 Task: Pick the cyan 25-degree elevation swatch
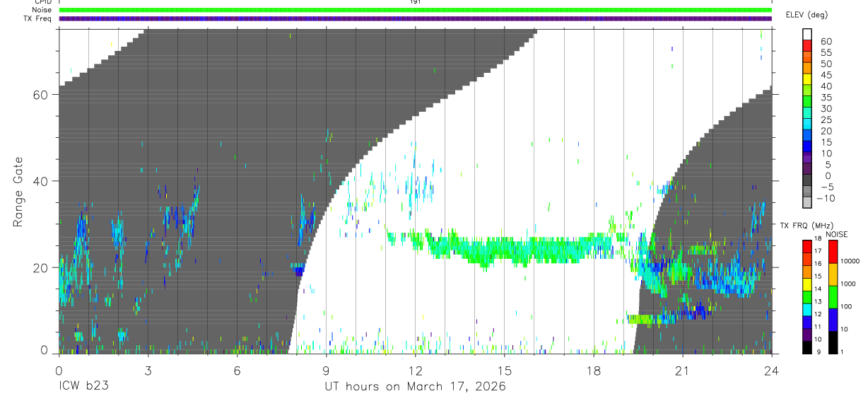click(807, 124)
